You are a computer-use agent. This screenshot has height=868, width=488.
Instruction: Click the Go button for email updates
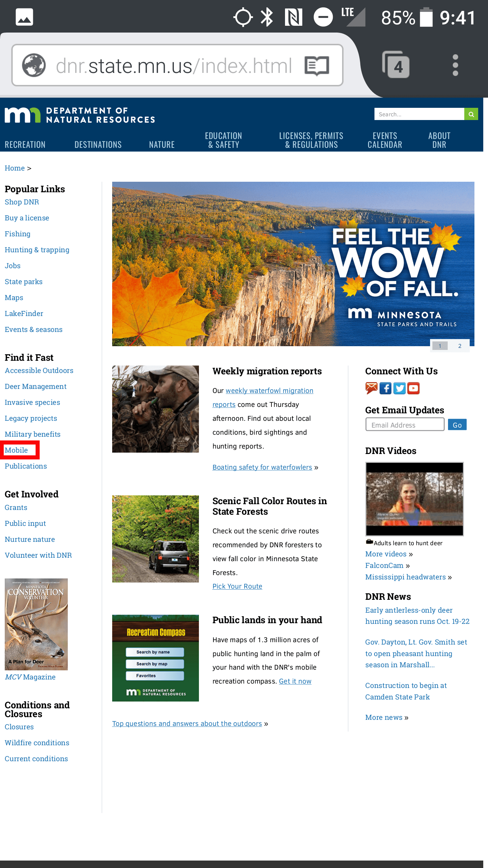point(457,425)
